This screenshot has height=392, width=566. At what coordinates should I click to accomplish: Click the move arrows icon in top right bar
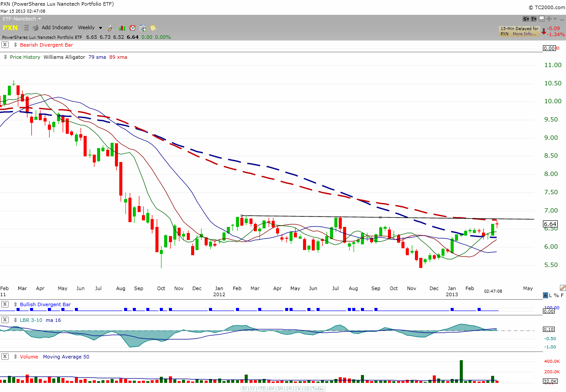[549, 19]
